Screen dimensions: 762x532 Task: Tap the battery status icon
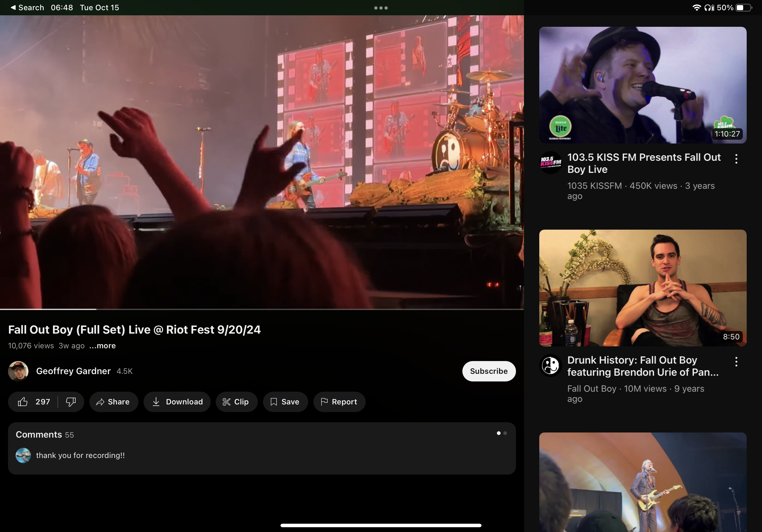[744, 7]
